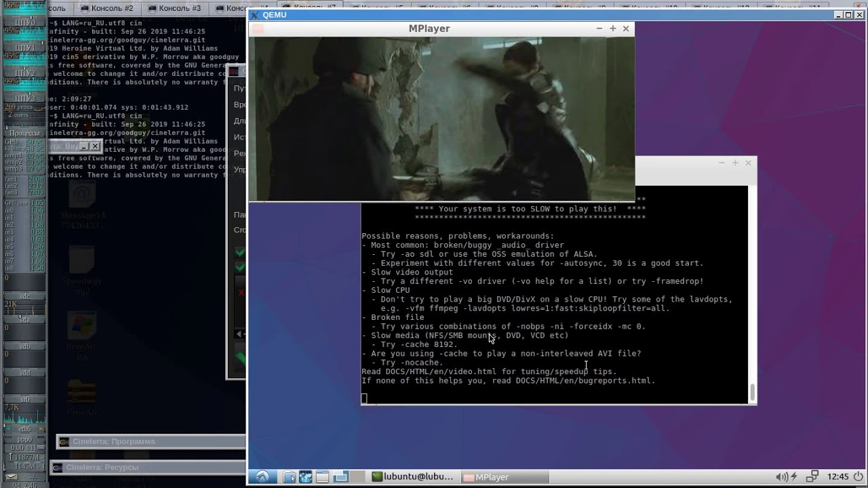The width and height of the screenshot is (868, 488).
Task: Click the Процессы panel label
Action: click(25, 132)
